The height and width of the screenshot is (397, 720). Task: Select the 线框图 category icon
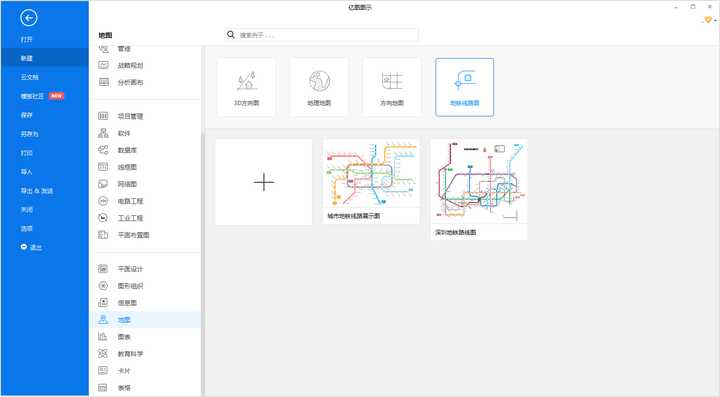click(103, 167)
